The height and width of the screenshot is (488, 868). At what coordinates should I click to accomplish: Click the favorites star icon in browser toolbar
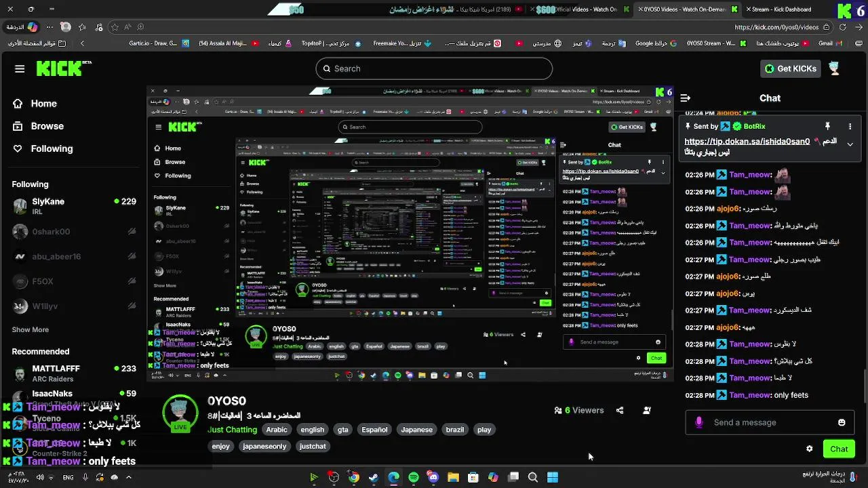point(115,27)
